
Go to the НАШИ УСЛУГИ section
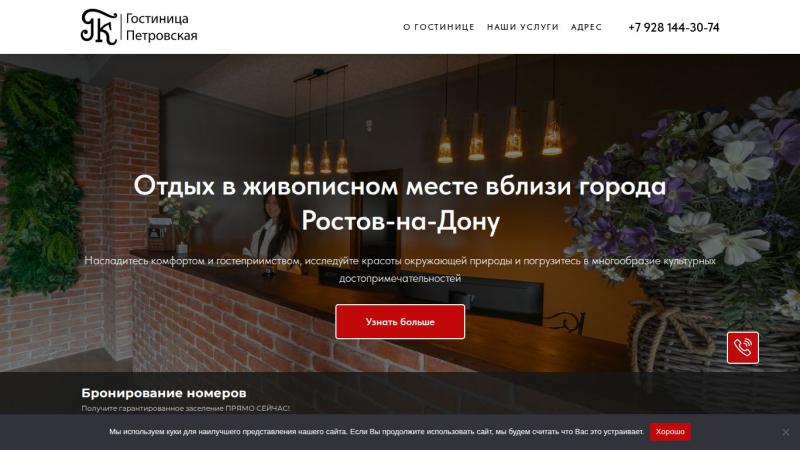click(522, 27)
